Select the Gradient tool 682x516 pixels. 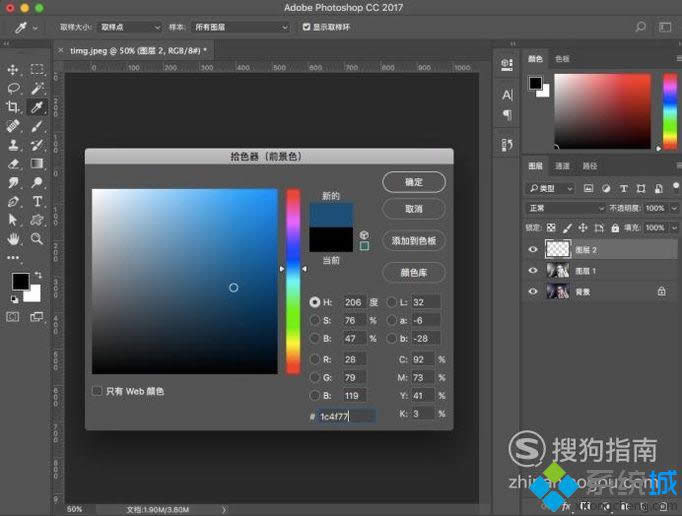coord(37,164)
